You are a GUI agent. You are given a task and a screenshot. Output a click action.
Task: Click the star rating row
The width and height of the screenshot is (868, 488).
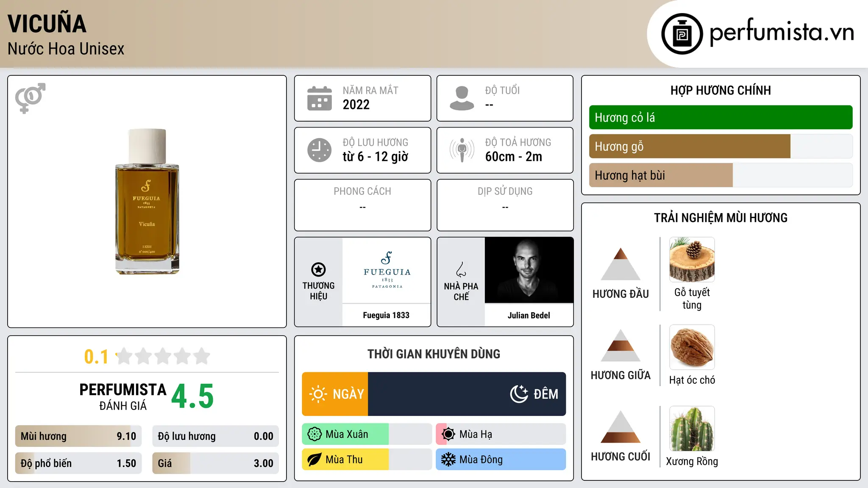pyautogui.click(x=163, y=356)
